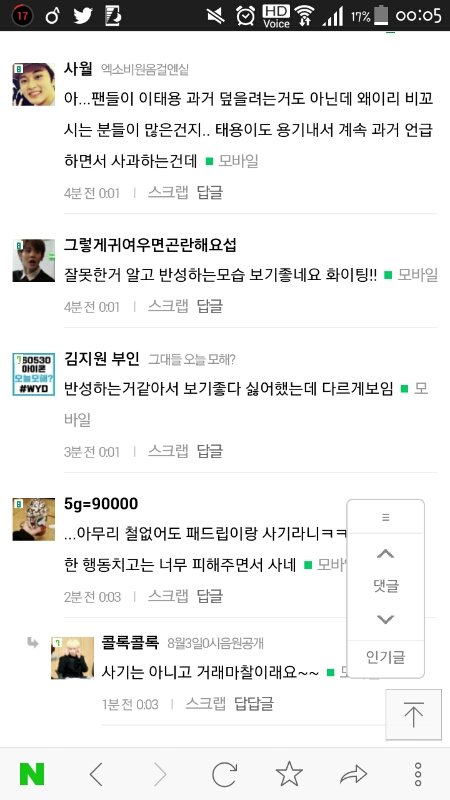Go to next comment with down chevron

[385, 619]
